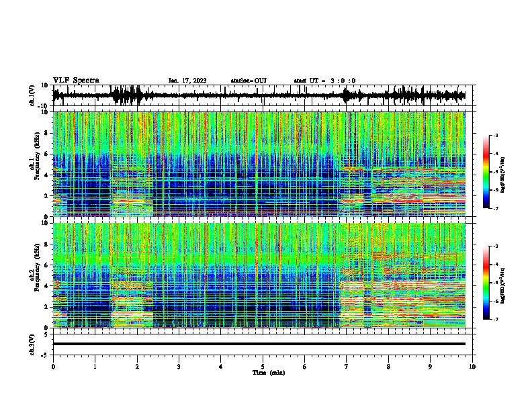Select the date text 'Jan. 17, 2023'
Screen dimensions: 532x411
[187, 81]
